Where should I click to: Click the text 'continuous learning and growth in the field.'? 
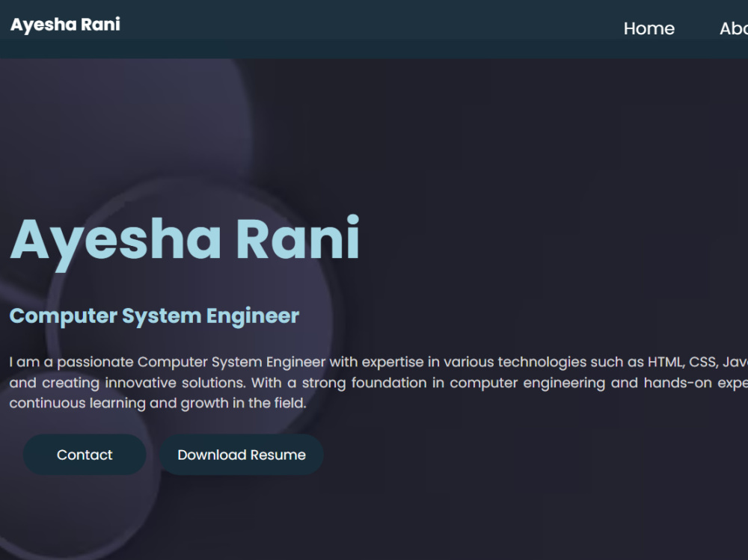click(157, 403)
